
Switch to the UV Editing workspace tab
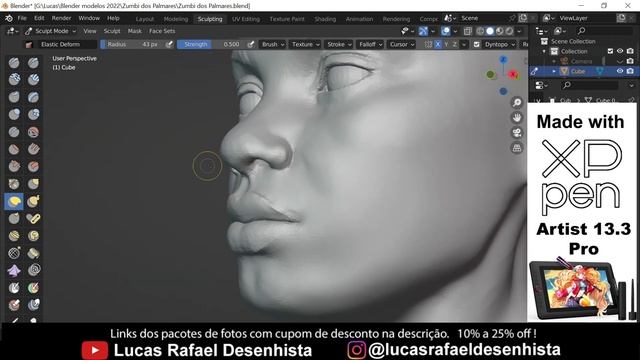pyautogui.click(x=246, y=19)
